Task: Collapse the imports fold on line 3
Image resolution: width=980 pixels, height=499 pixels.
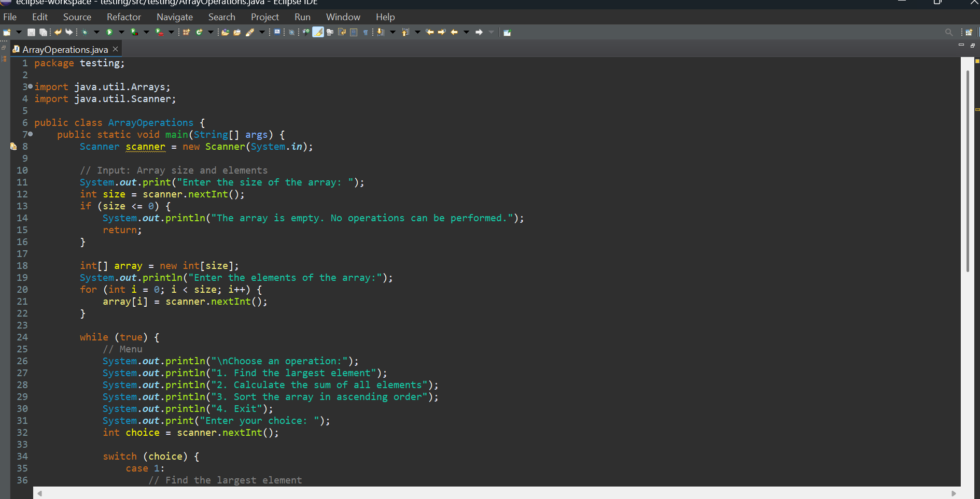Action: (x=30, y=87)
